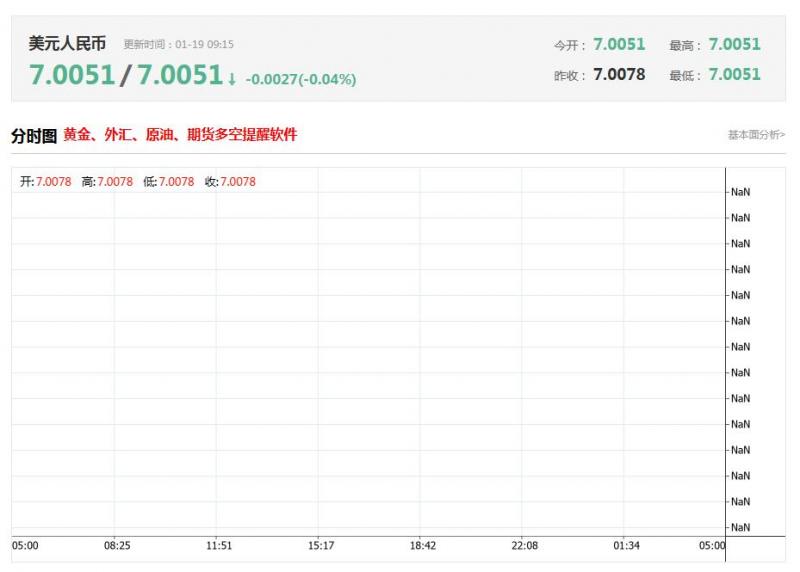Click the 08:25 time axis marker
The width and height of the screenshot is (800, 572).
[116, 546]
